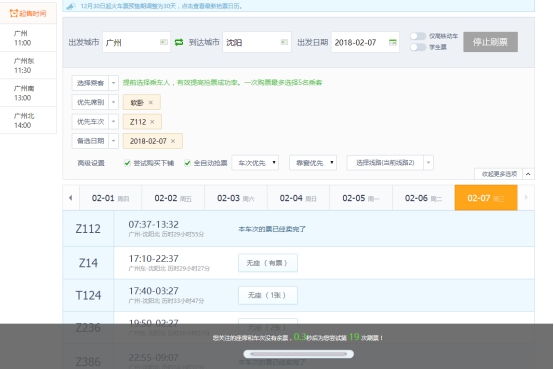554x369 pixels.
Task: Open the 靠窗优先 select box
Action: point(313,163)
